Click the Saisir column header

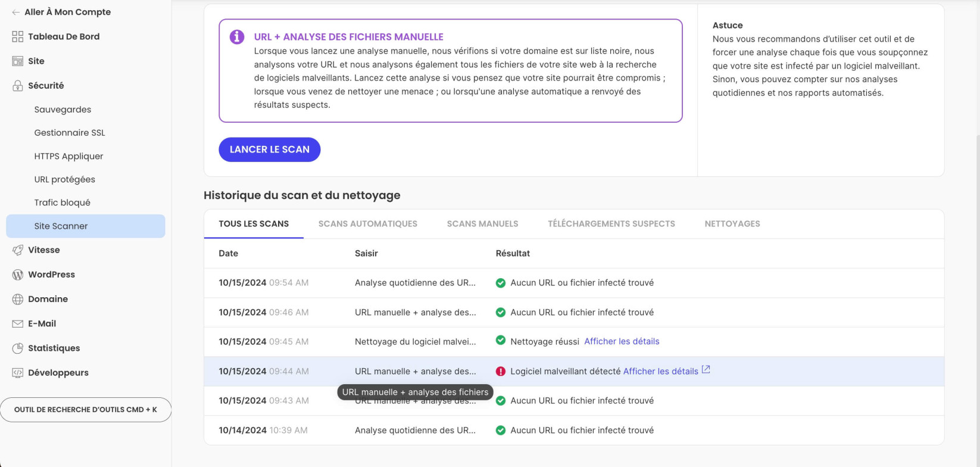366,253
